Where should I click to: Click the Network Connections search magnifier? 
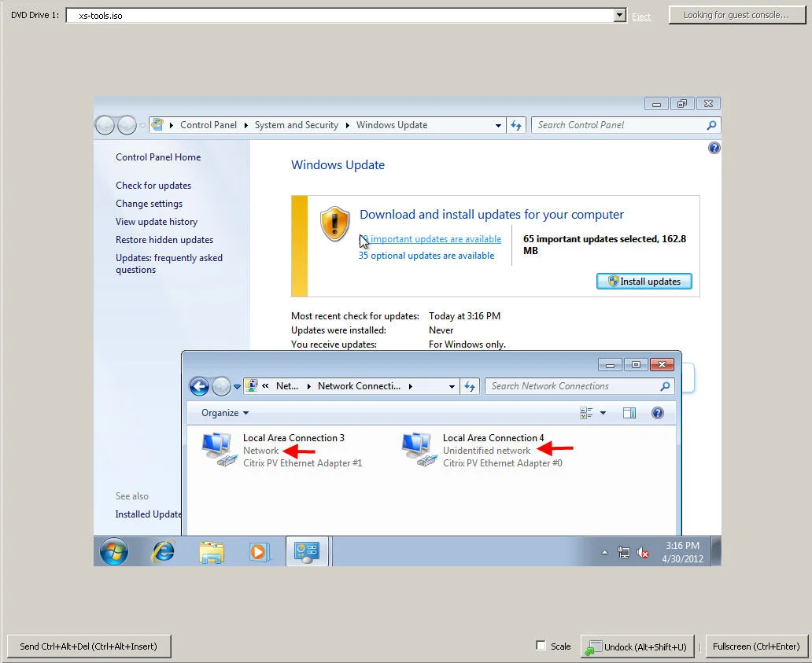[666, 386]
